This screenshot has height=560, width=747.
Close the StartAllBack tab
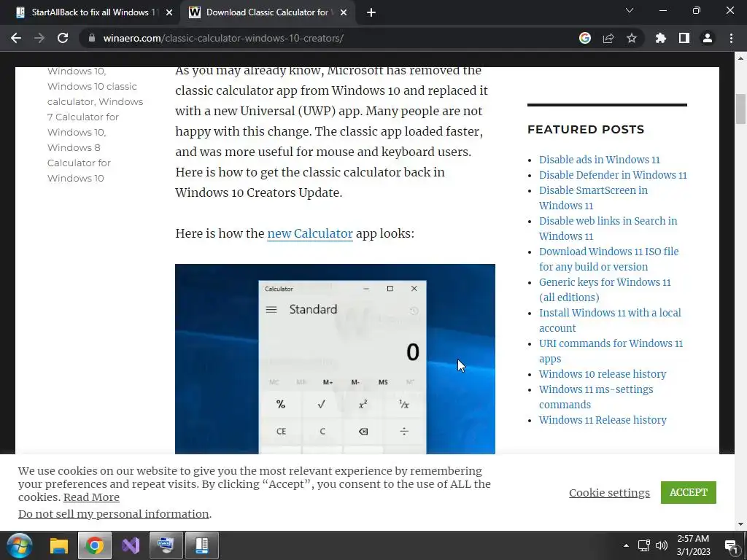169,12
